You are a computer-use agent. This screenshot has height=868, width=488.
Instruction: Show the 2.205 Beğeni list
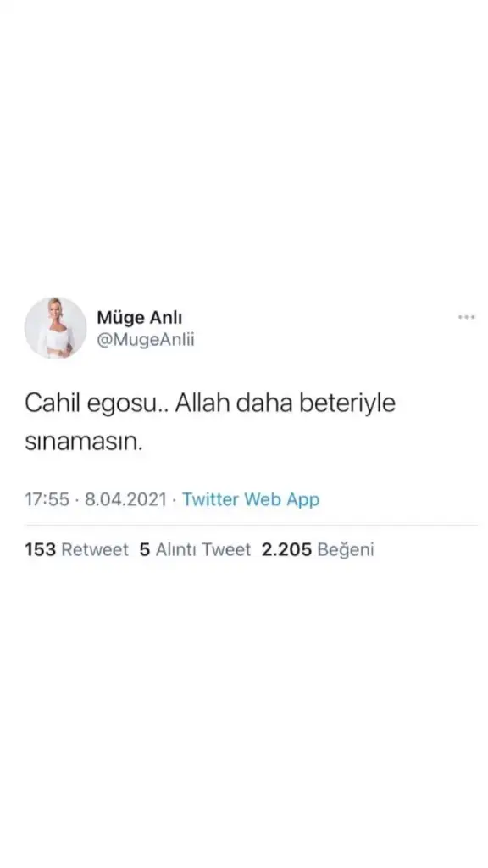point(318,549)
